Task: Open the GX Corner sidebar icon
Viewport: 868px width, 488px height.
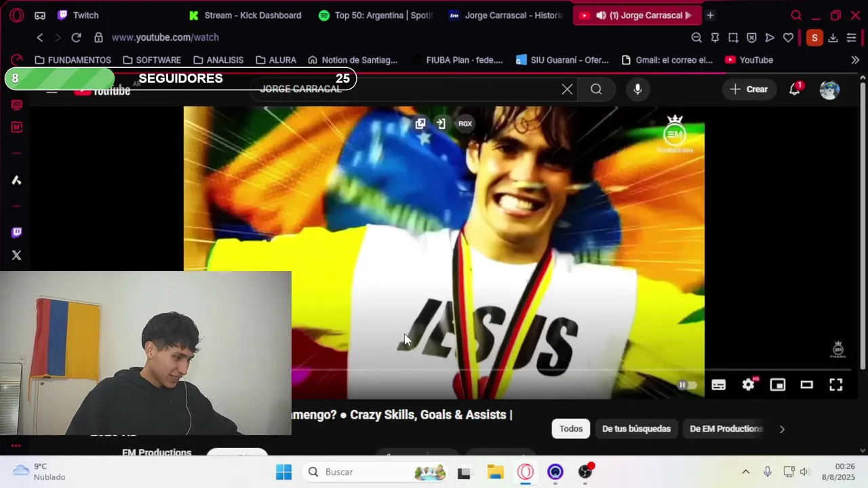Action: tap(16, 60)
